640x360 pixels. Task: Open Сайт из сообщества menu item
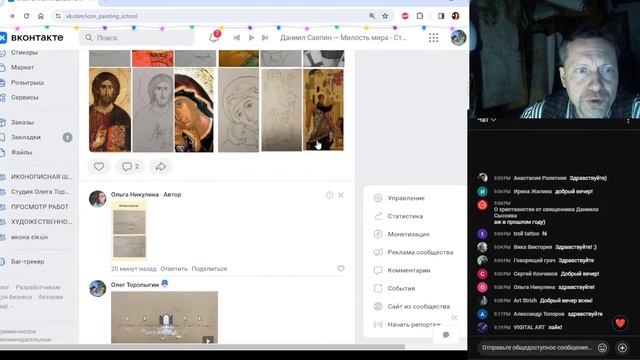(x=418, y=307)
